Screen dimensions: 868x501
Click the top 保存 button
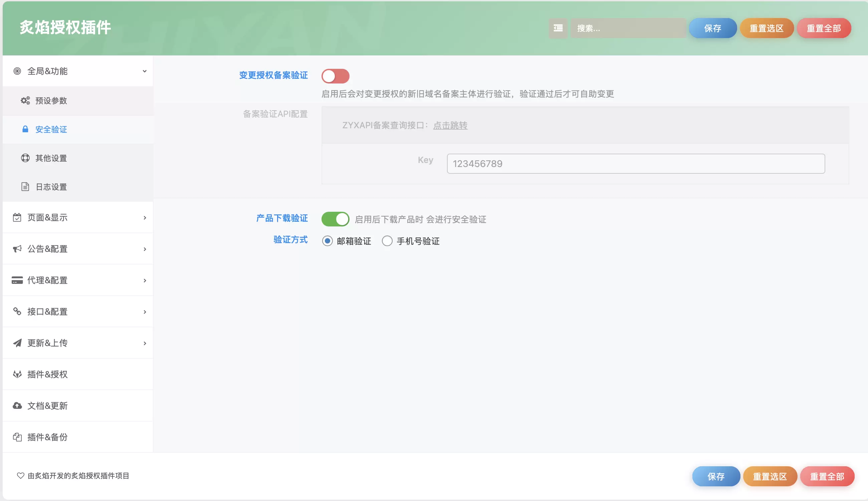pos(712,28)
